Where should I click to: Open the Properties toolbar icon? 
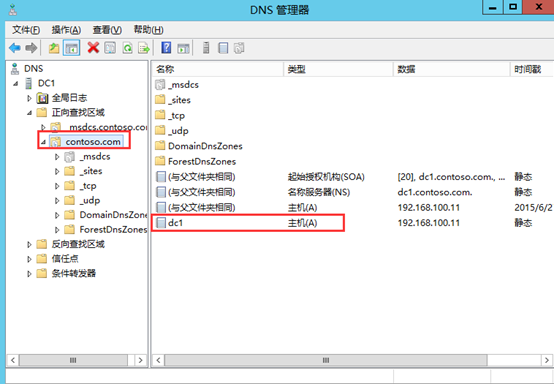[110, 48]
